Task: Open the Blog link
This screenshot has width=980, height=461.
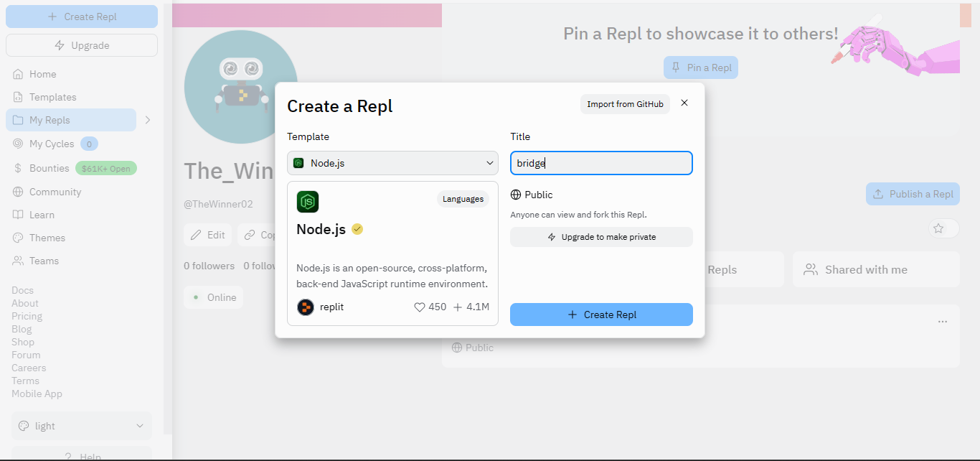Action: pos(22,329)
